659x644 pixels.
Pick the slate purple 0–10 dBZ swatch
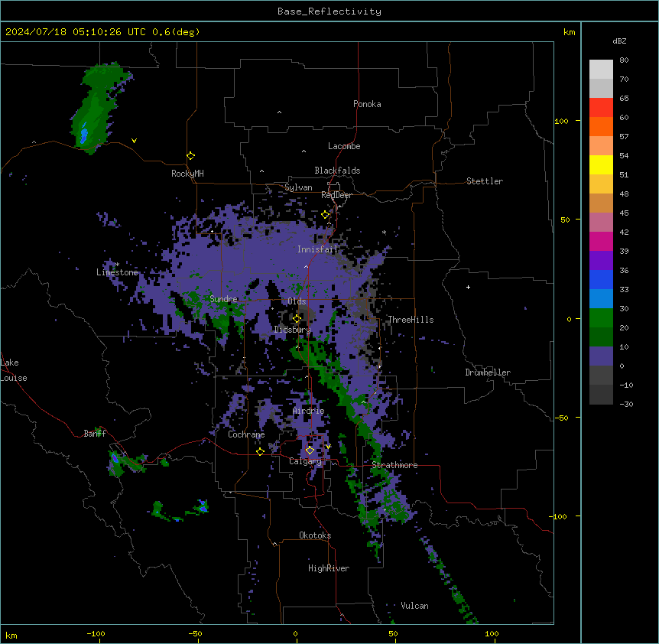(x=601, y=356)
